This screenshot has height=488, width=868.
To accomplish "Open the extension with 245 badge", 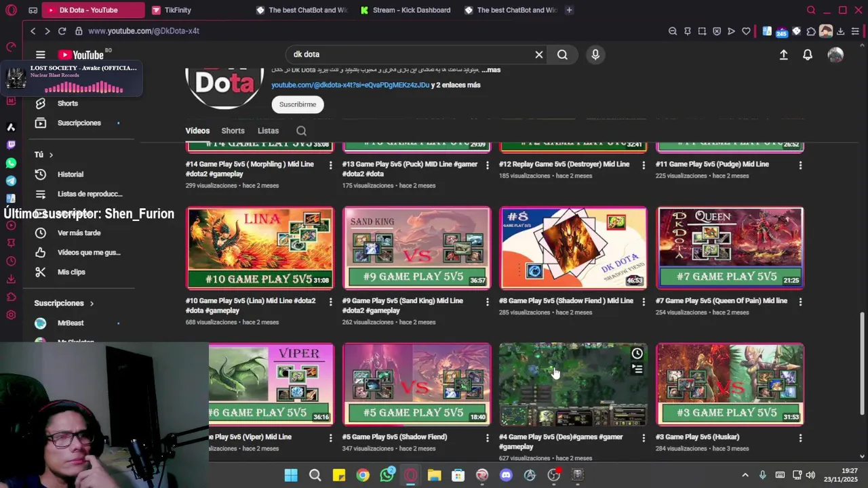I will tap(781, 31).
